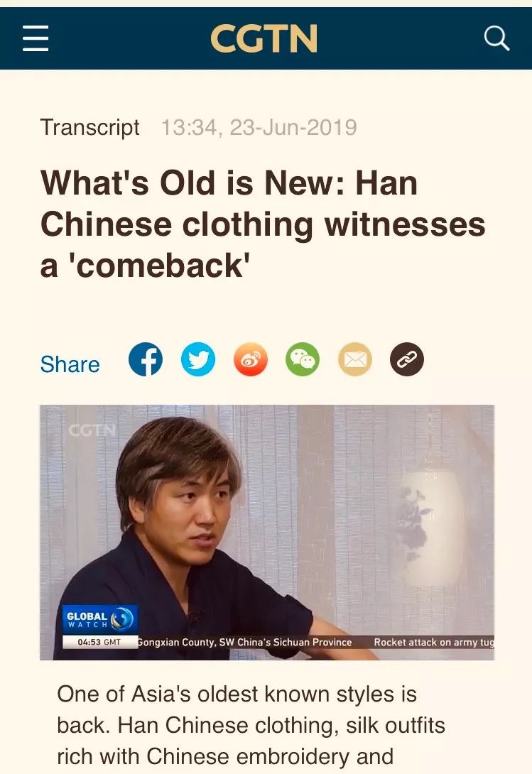Viewport: 532px width, 774px height.
Task: Open the hamburger navigation menu
Action: pos(36,38)
